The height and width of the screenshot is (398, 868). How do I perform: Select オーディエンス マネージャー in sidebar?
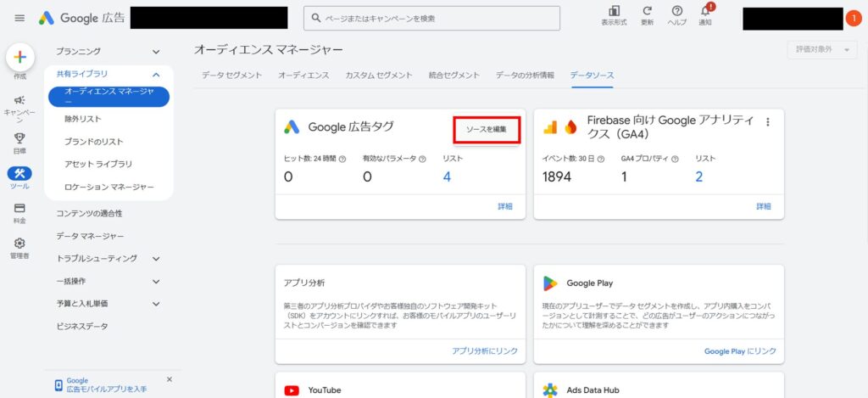pos(109,96)
